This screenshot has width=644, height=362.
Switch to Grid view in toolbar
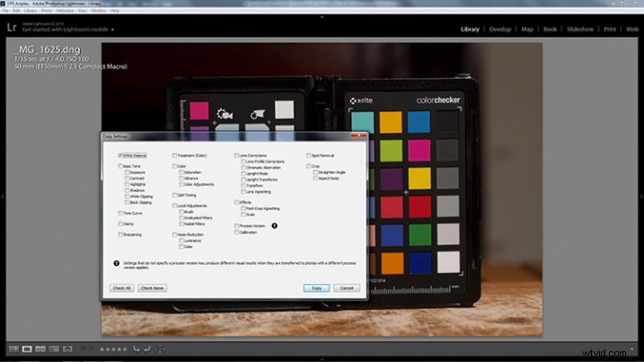[13, 349]
